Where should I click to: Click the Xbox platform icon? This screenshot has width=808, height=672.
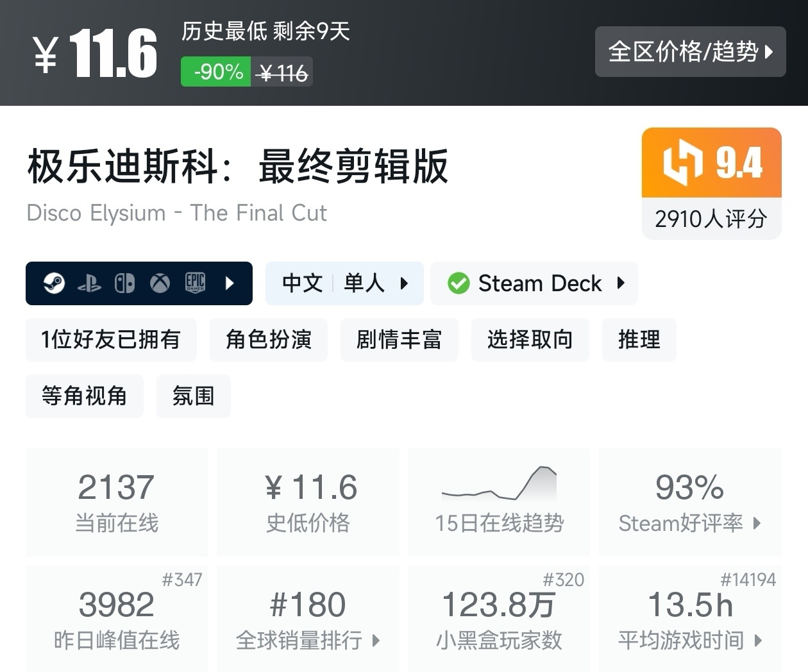(x=160, y=283)
